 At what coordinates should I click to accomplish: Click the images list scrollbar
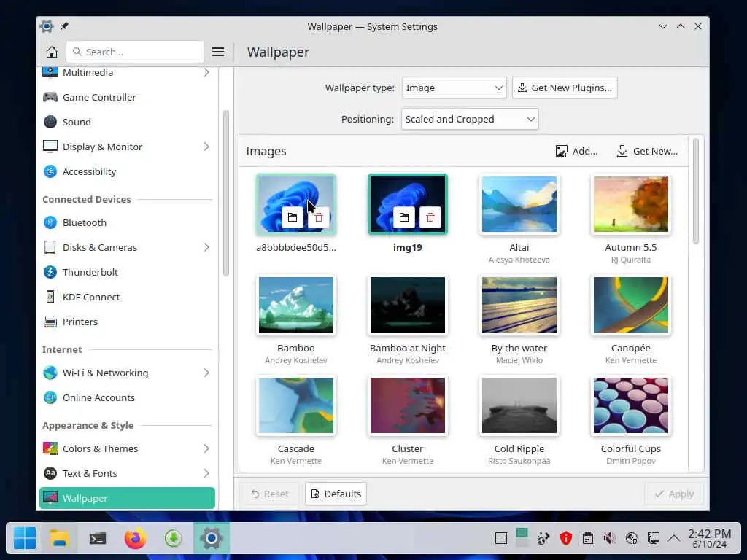click(695, 190)
